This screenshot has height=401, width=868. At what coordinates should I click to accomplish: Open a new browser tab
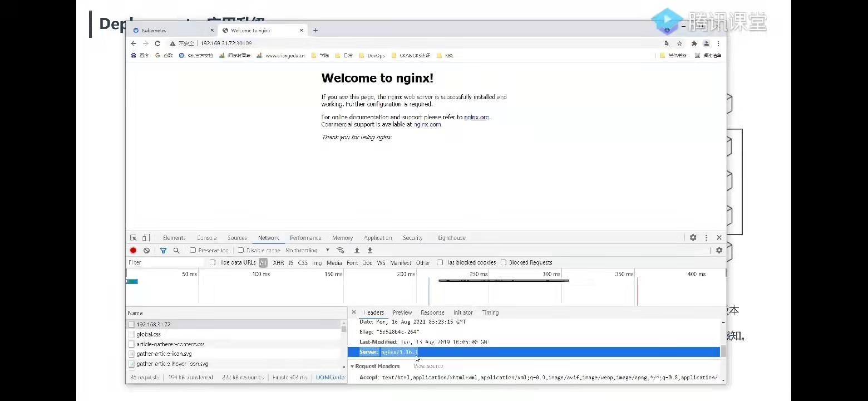pyautogui.click(x=315, y=31)
